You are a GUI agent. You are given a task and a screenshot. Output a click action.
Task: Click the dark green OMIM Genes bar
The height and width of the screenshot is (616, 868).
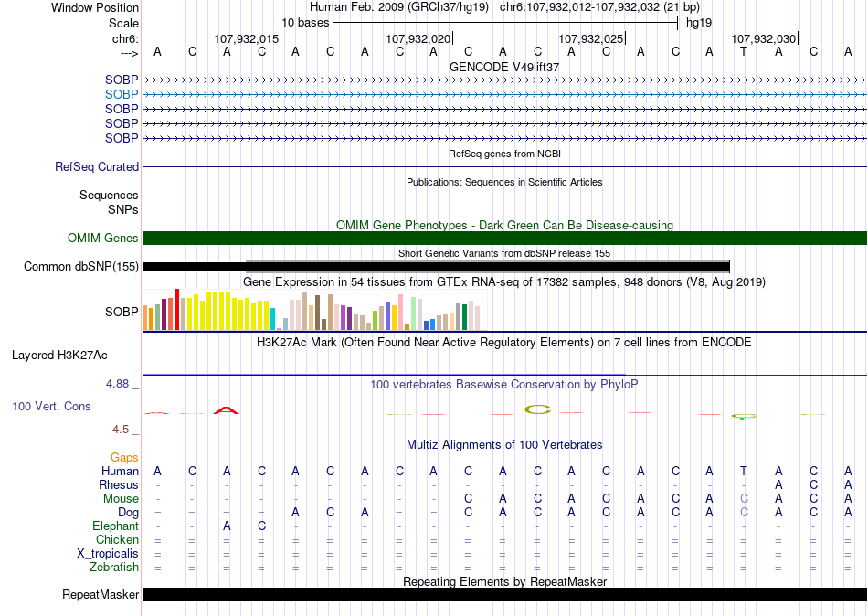tap(504, 239)
